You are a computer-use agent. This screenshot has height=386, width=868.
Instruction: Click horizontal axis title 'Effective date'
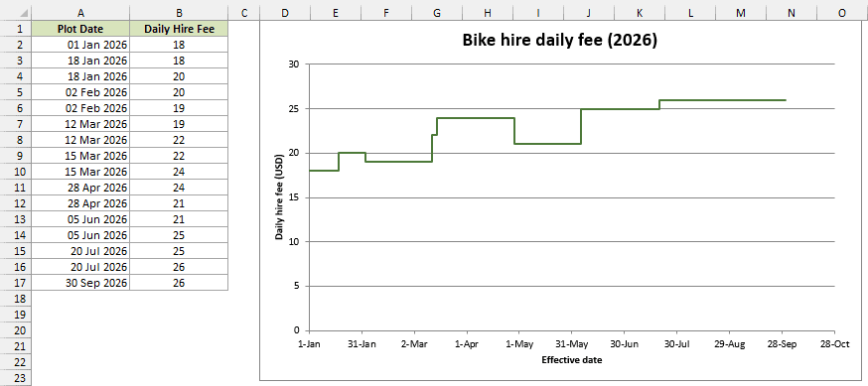pos(572,360)
